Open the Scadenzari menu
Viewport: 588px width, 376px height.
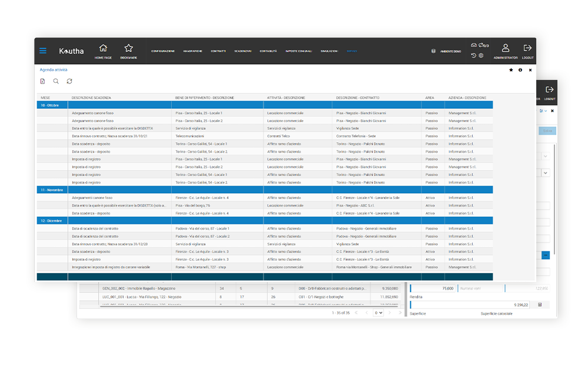coord(243,51)
